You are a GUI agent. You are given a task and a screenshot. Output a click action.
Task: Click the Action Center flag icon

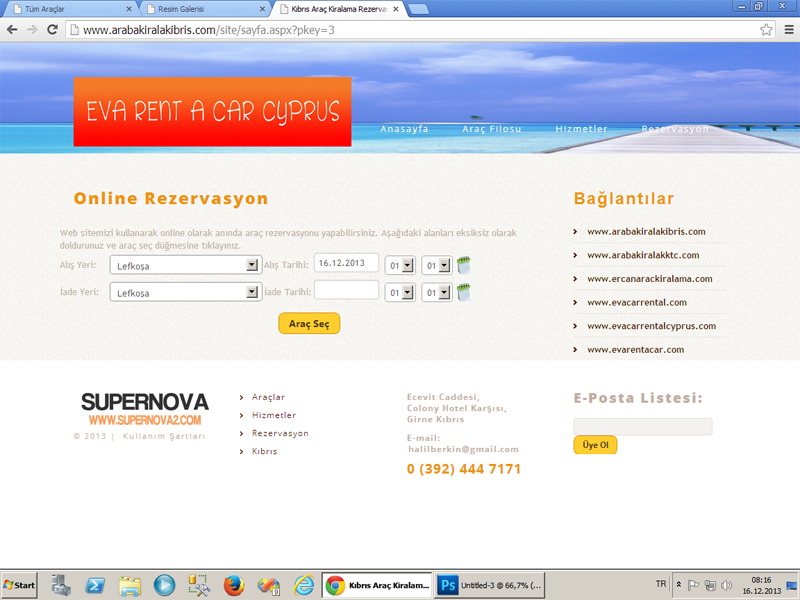click(693, 585)
